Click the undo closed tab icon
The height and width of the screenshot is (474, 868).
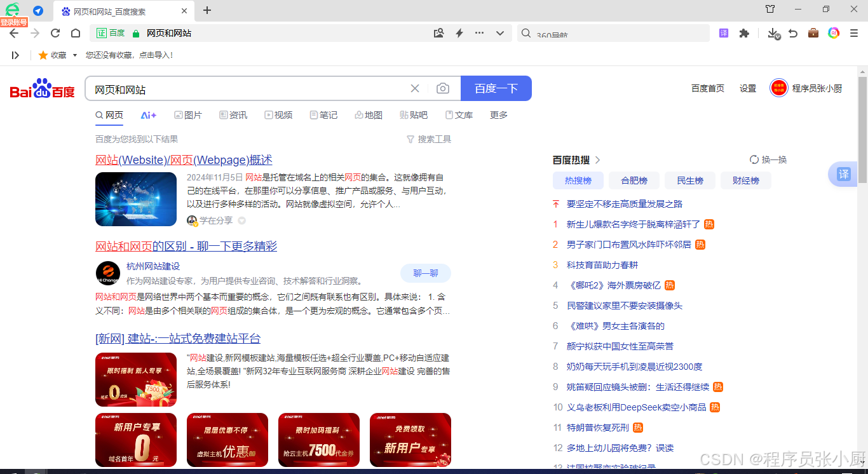[793, 33]
